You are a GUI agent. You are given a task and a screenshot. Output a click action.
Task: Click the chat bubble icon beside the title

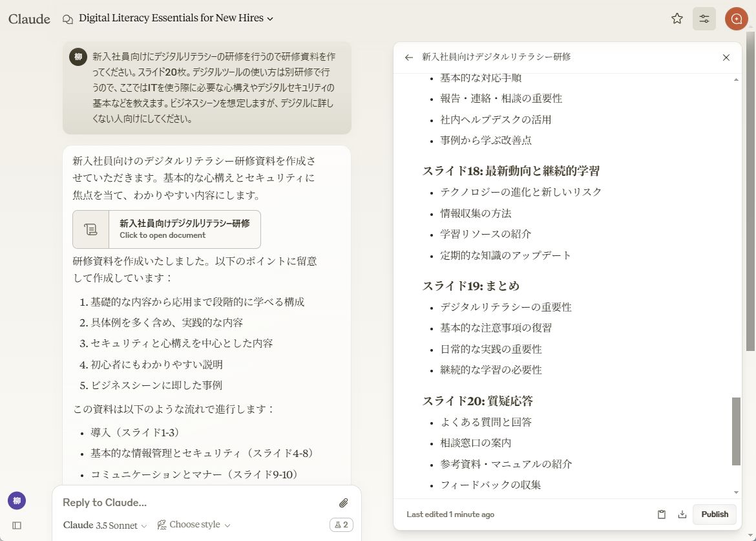[x=68, y=19]
